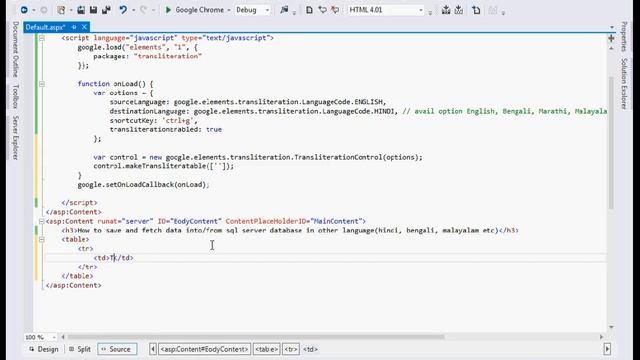This screenshot has height=360, width=640.
Task: Open dropdown next to Navigate Backward
Action: 33,10
